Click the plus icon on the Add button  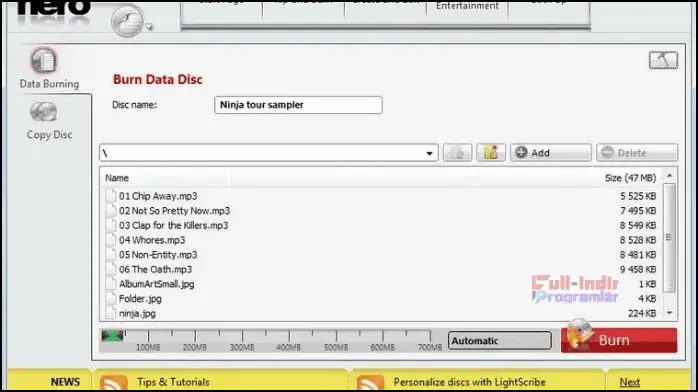[521, 152]
